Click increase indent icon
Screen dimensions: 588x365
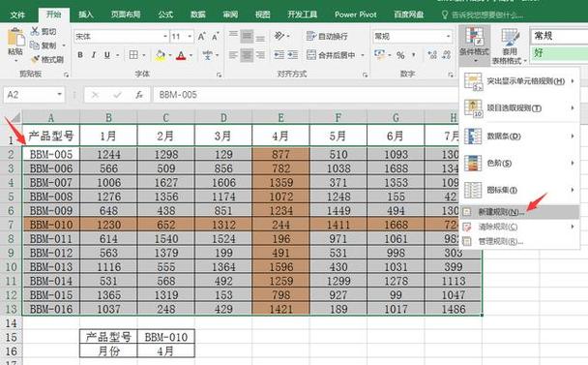(x=293, y=55)
